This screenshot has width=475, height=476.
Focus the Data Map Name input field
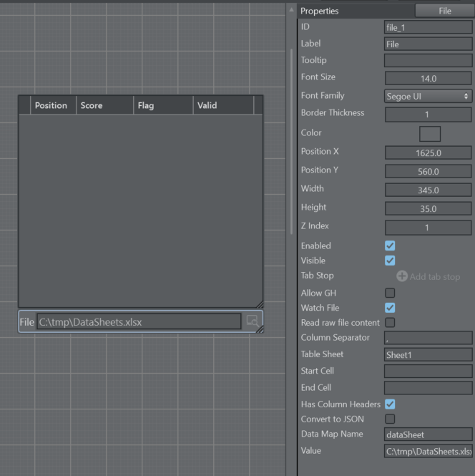point(428,434)
